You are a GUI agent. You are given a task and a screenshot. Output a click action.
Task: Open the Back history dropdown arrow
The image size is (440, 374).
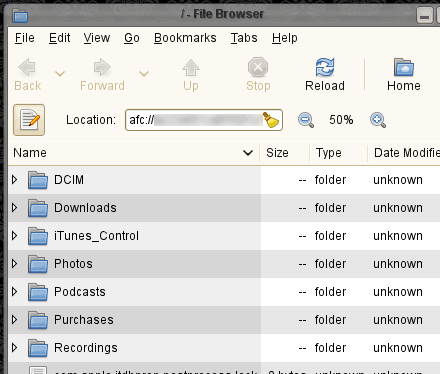pyautogui.click(x=60, y=74)
